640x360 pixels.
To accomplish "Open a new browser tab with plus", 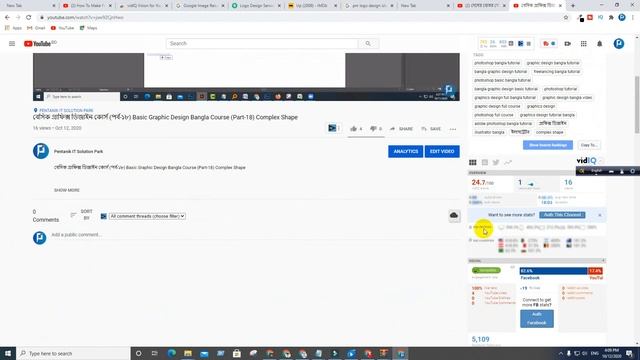I will tap(573, 6).
